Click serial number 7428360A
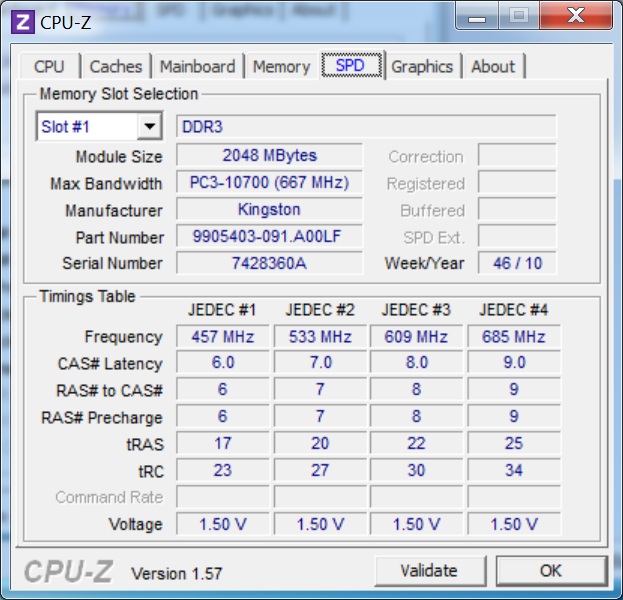Image resolution: width=623 pixels, height=600 pixels. tap(269, 263)
